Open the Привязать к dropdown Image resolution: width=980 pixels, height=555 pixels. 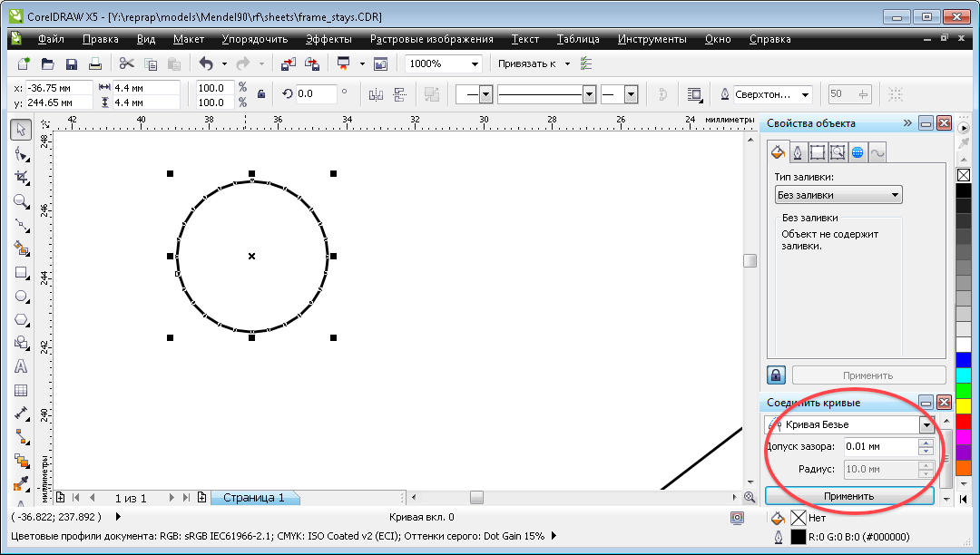567,64
